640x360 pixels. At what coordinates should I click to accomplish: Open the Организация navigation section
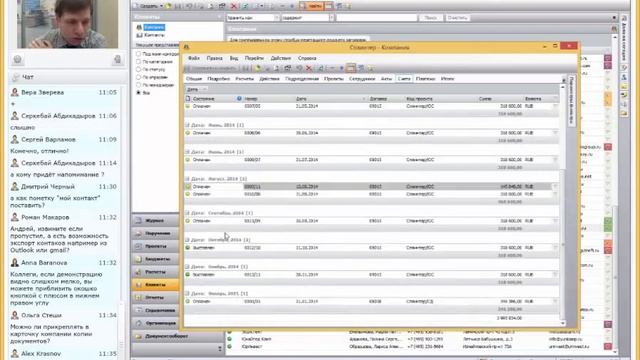tap(156, 323)
